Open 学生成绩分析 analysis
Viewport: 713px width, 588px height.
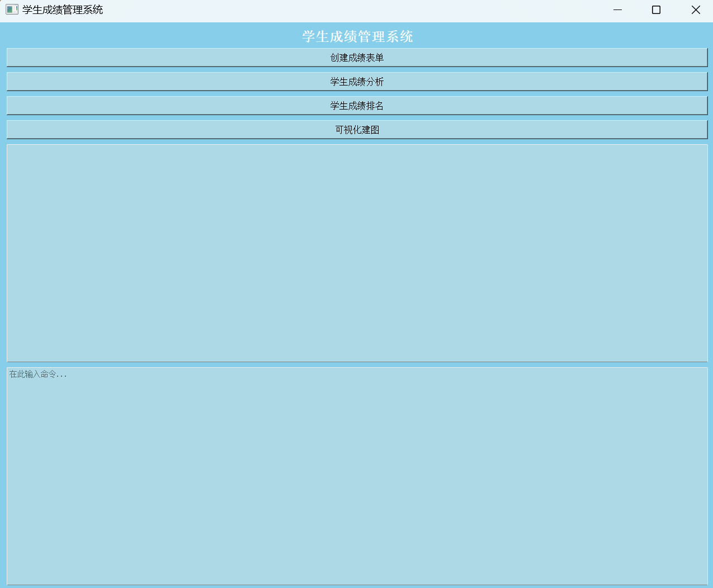tap(357, 82)
